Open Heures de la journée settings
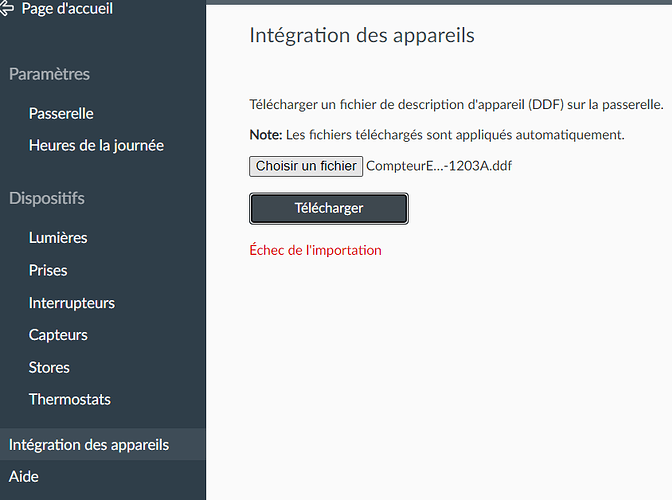The height and width of the screenshot is (500, 672). [x=96, y=146]
